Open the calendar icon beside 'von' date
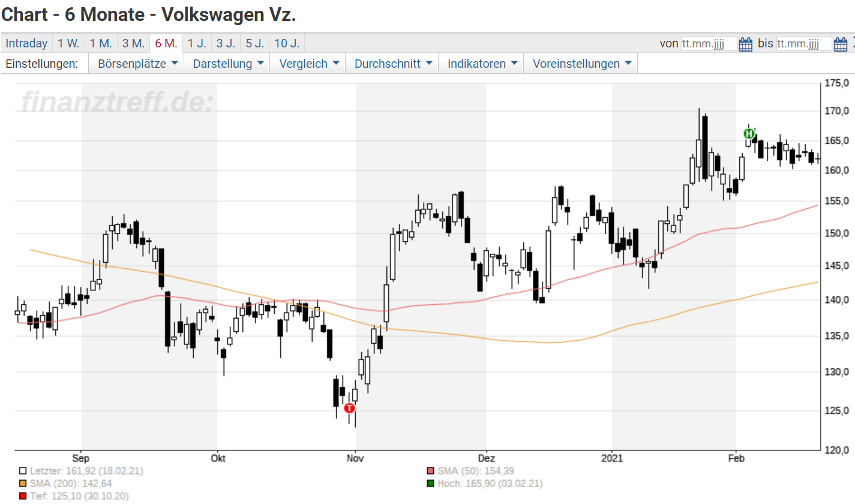This screenshot has width=855, height=504. coord(746,44)
